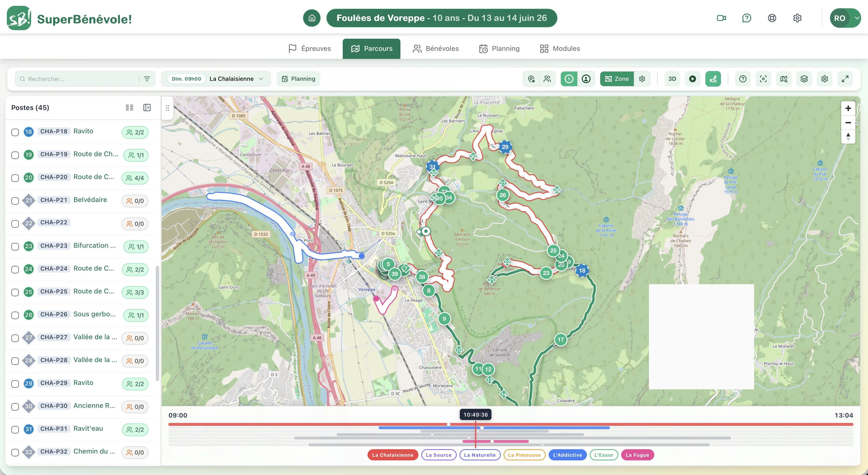Switch to the Bénévoles tab

tap(436, 48)
